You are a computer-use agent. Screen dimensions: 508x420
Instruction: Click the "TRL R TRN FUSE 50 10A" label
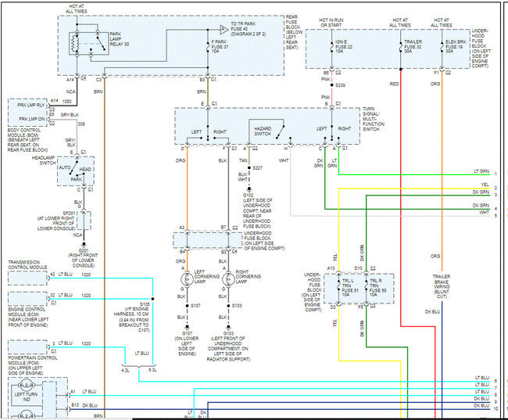[x=377, y=288]
